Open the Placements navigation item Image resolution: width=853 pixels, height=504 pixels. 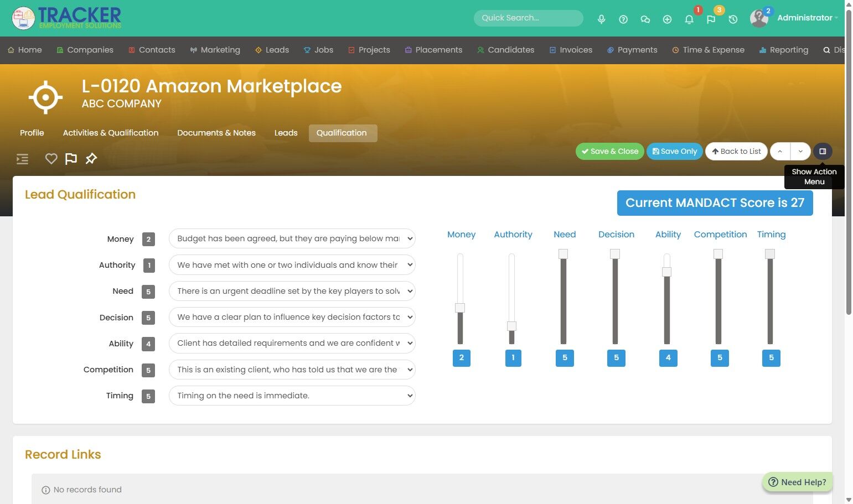click(x=433, y=50)
